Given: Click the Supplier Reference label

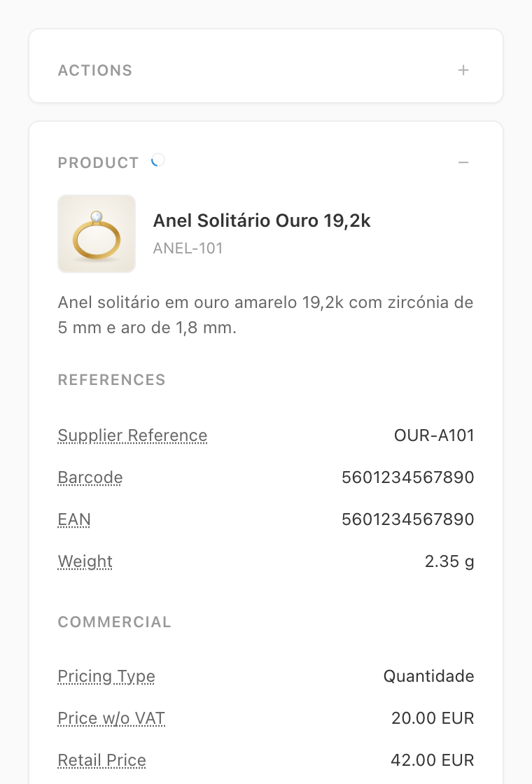Looking at the screenshot, I should point(132,435).
